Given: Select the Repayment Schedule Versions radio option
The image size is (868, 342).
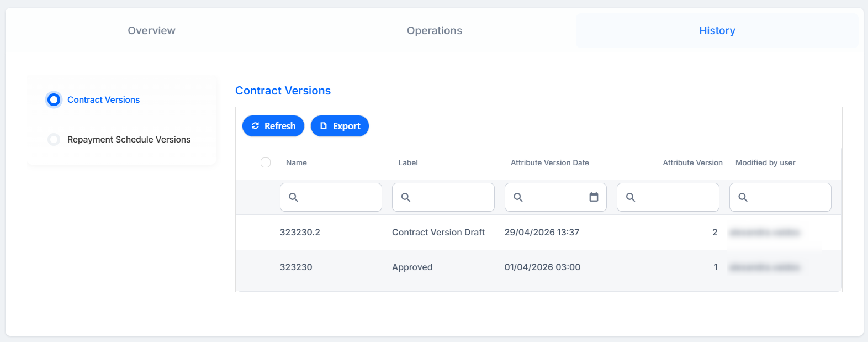Looking at the screenshot, I should (x=54, y=139).
